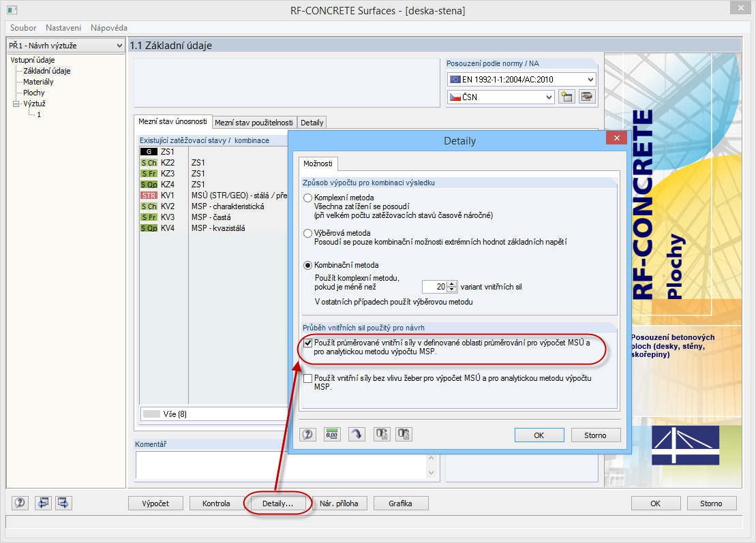Select Plochy in navigation tree
Screen dimensions: 756x543
pos(34,93)
